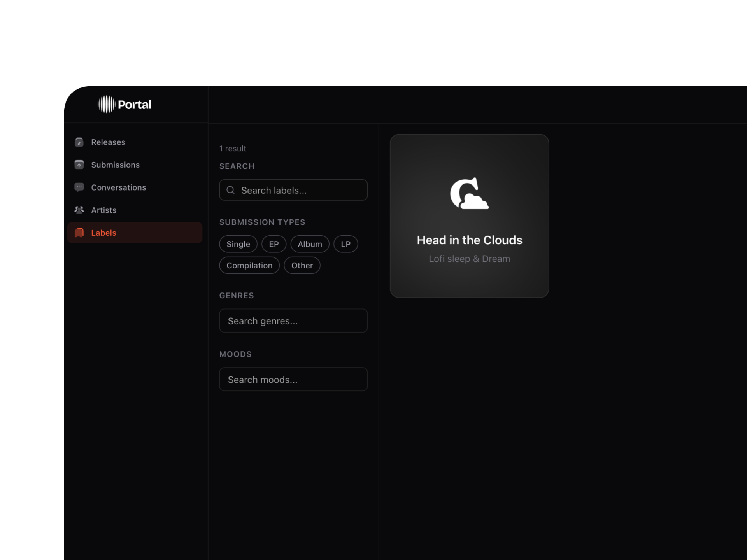
Task: Go to Releases in the sidebar
Action: point(108,142)
